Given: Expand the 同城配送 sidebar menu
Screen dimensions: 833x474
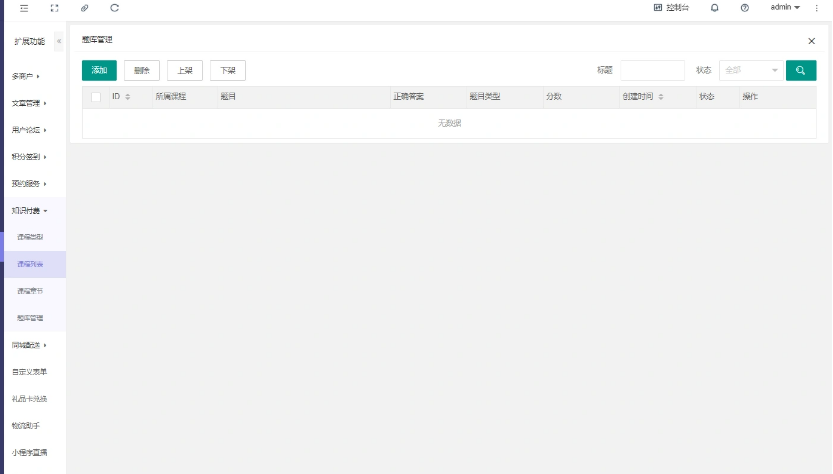Looking at the screenshot, I should tap(29, 345).
